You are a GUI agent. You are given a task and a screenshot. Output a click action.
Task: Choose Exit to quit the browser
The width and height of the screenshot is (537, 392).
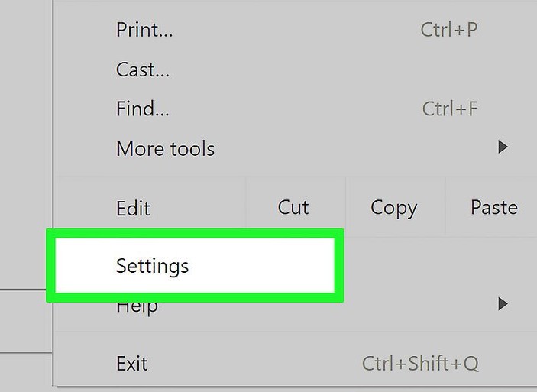point(132,363)
